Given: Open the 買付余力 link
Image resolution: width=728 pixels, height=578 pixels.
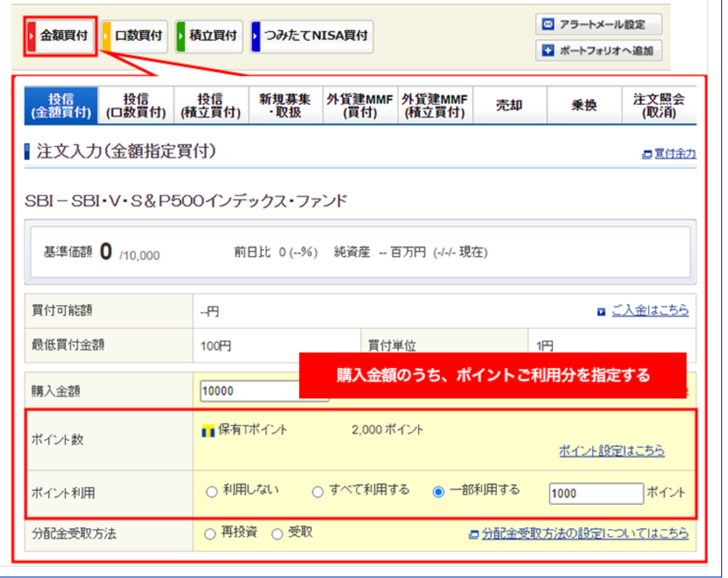Looking at the screenshot, I should click(675, 154).
